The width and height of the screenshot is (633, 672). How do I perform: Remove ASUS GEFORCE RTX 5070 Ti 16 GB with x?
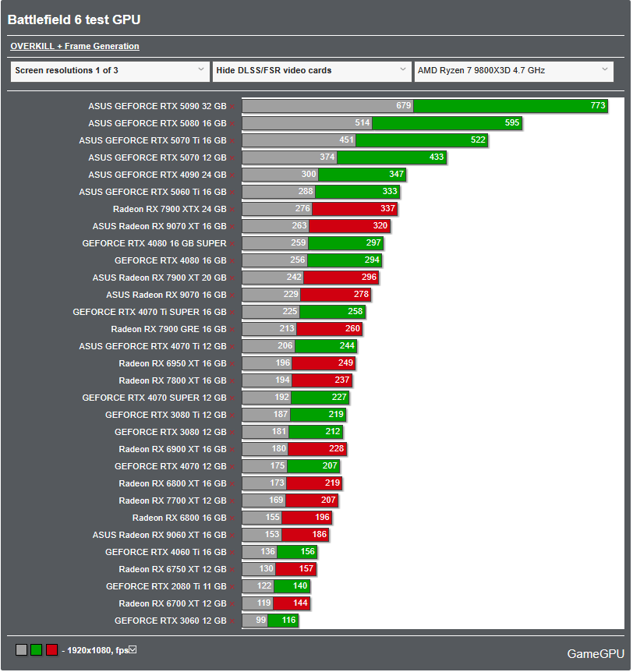point(232,141)
